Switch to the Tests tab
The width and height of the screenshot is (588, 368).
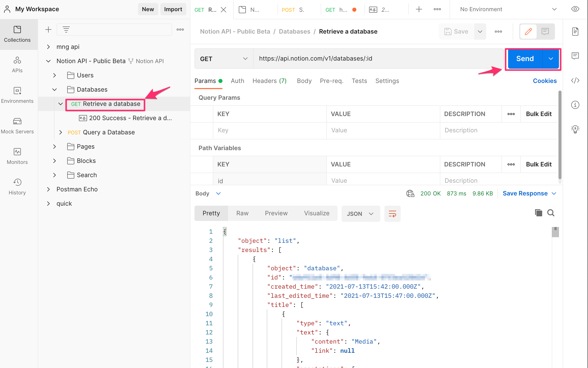coord(359,81)
